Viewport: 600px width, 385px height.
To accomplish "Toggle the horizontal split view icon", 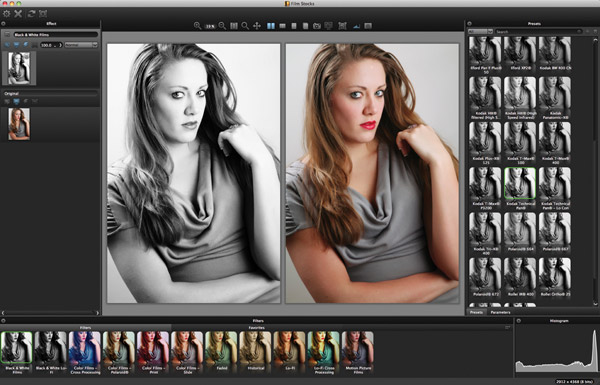I will point(282,26).
